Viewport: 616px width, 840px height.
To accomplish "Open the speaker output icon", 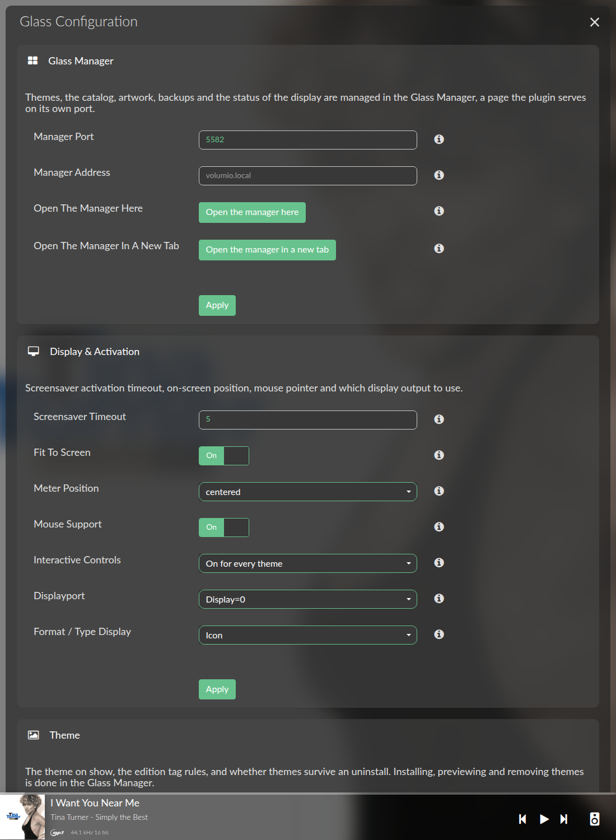I will tap(595, 819).
